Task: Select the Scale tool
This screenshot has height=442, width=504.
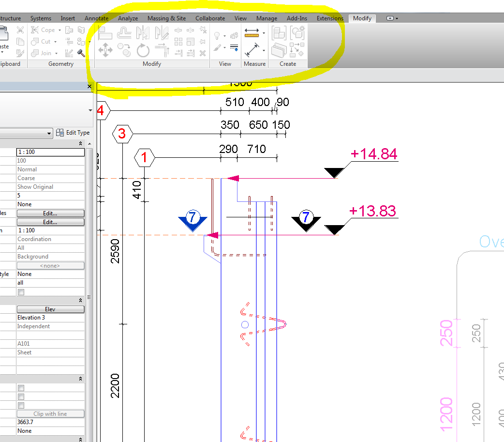Action: [x=191, y=42]
